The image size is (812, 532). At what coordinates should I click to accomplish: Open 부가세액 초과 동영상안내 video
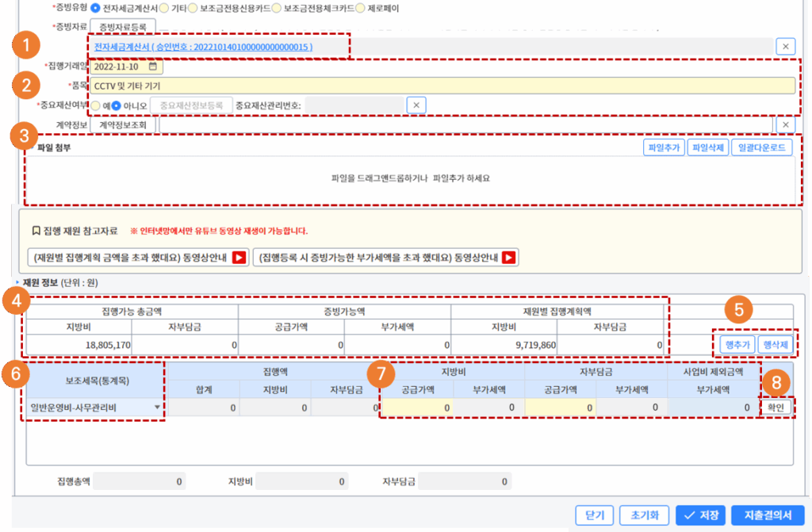pyautogui.click(x=386, y=258)
